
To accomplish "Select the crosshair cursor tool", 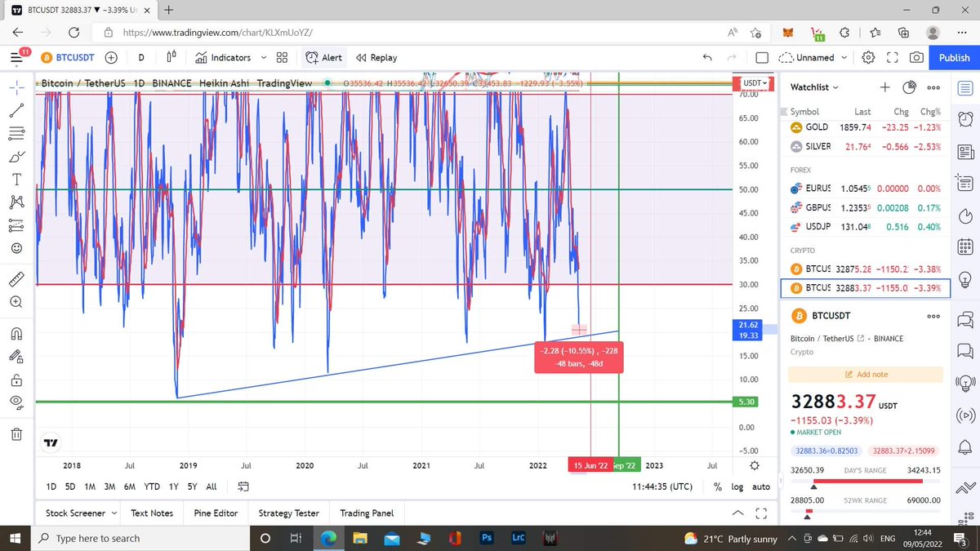I will pos(17,86).
